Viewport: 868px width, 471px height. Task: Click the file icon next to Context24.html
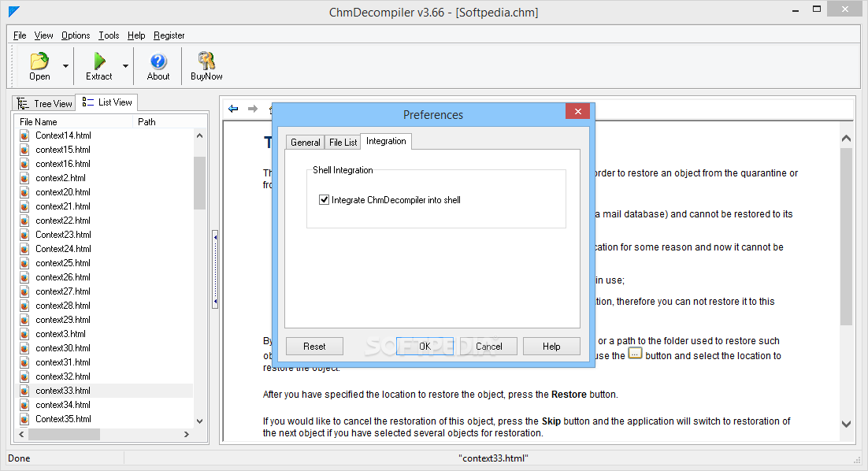click(x=24, y=249)
